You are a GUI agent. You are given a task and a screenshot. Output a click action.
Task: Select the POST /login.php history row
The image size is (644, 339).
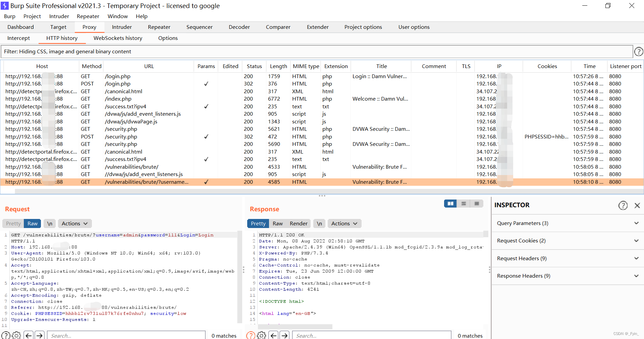click(x=322, y=84)
